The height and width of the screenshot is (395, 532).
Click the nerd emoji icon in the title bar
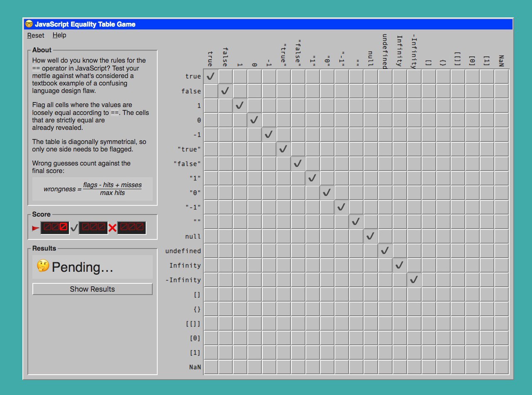29,24
